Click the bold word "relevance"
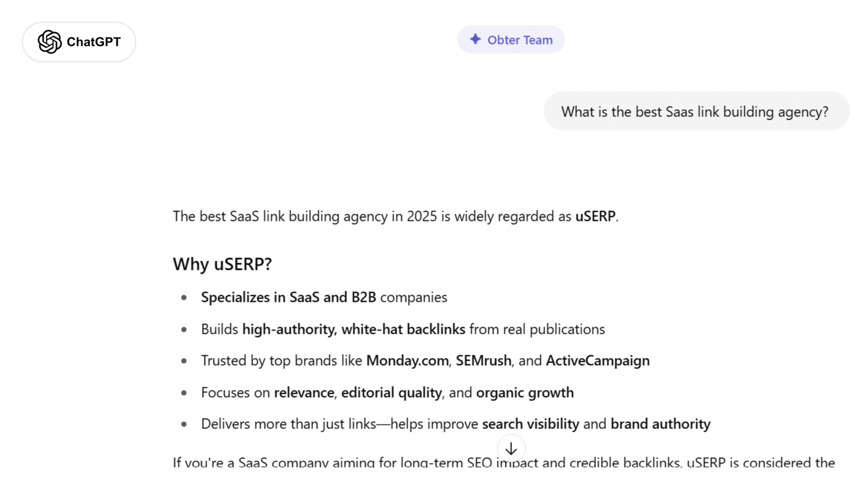This screenshot has height=488, width=868. [304, 393]
